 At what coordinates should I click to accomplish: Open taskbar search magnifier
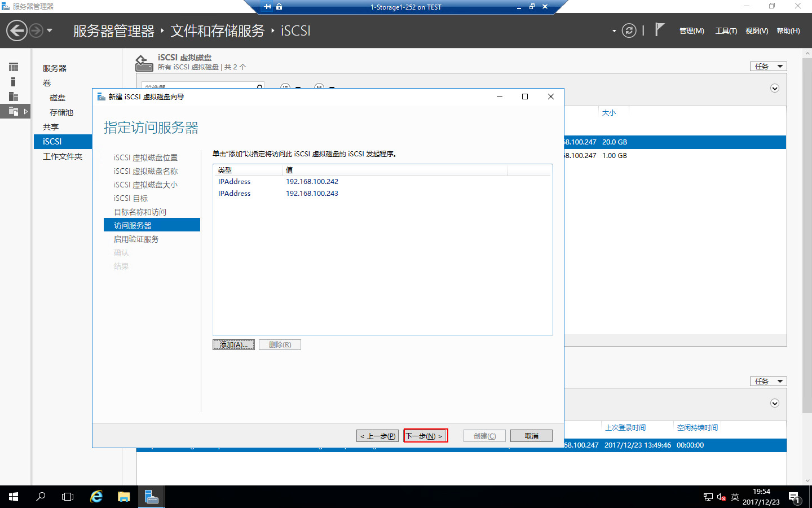coord(41,497)
